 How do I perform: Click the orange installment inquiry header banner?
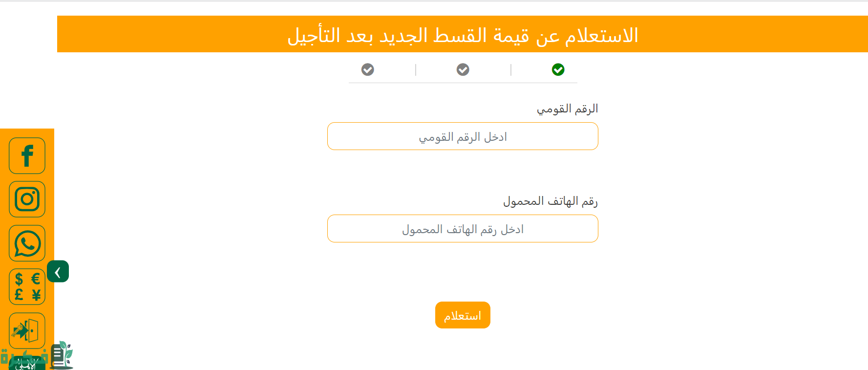click(x=462, y=34)
